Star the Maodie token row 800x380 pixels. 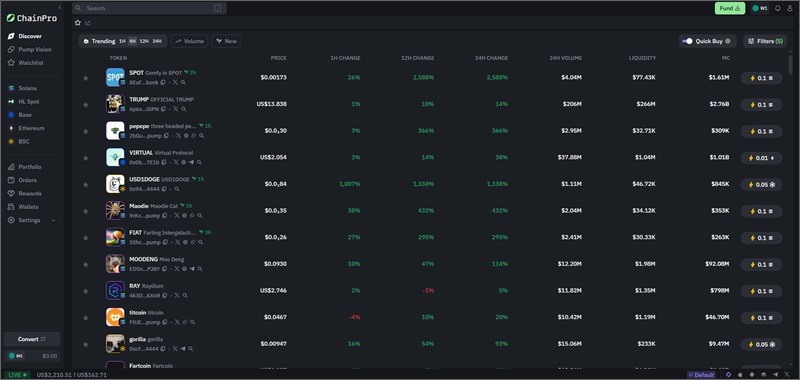[x=86, y=211]
